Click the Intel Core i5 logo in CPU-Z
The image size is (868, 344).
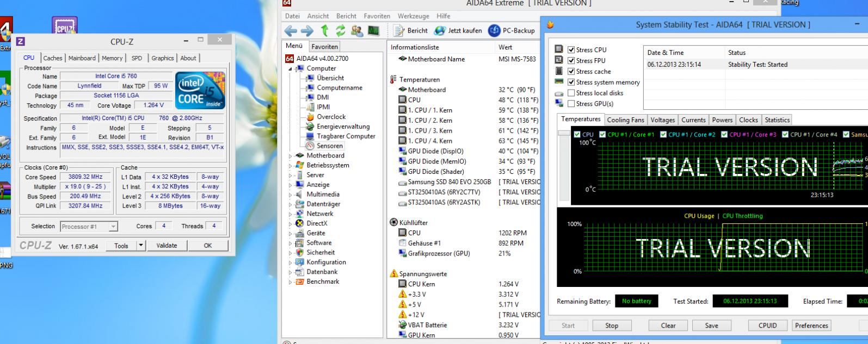click(x=200, y=90)
